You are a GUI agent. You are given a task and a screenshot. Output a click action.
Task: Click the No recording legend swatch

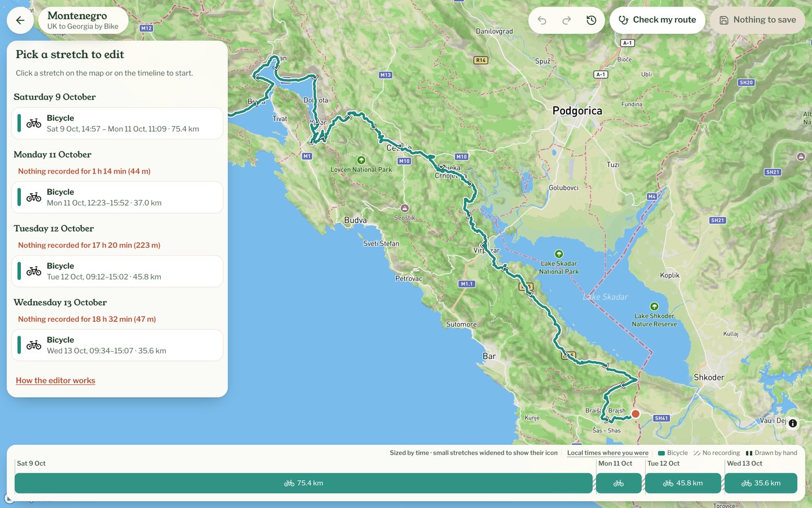coord(697,453)
